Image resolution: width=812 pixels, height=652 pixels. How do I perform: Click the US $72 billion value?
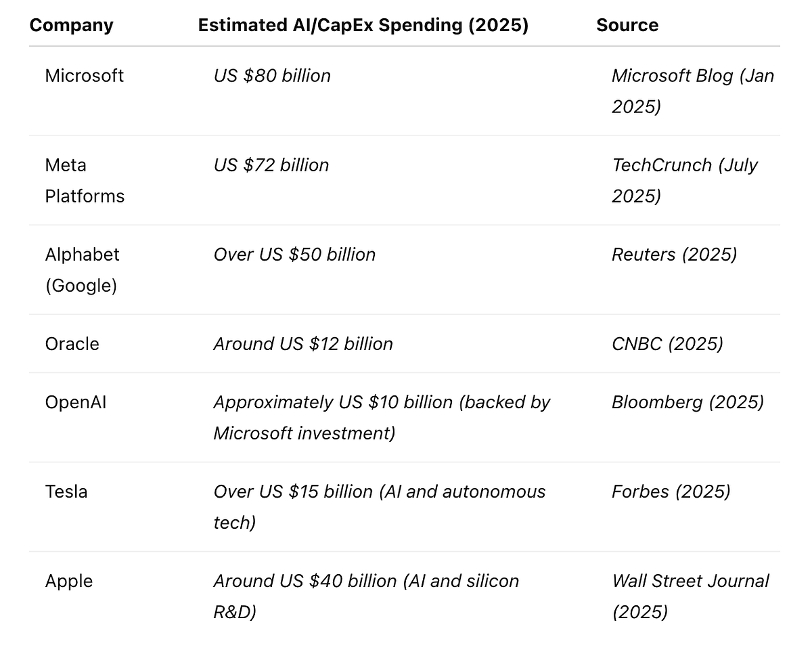coord(271,165)
